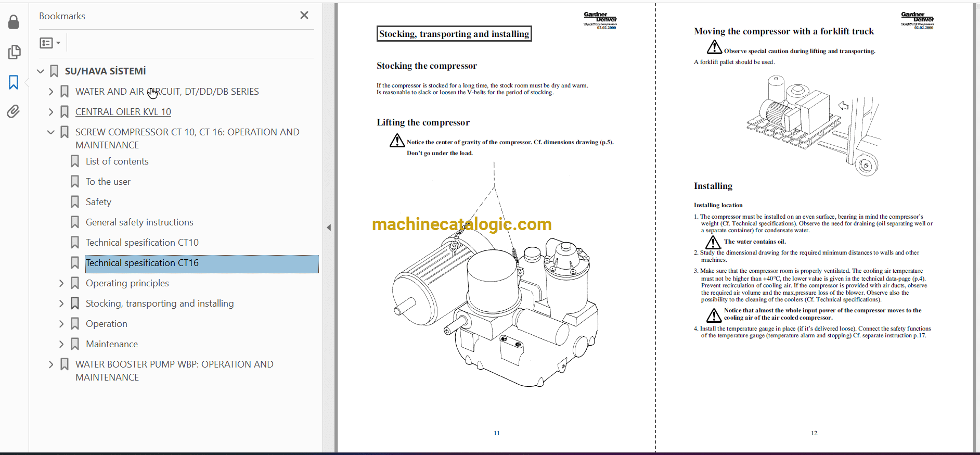Click bookmark icon beside Technical spesification CT16
The width and height of the screenshot is (980, 455).
click(x=75, y=263)
